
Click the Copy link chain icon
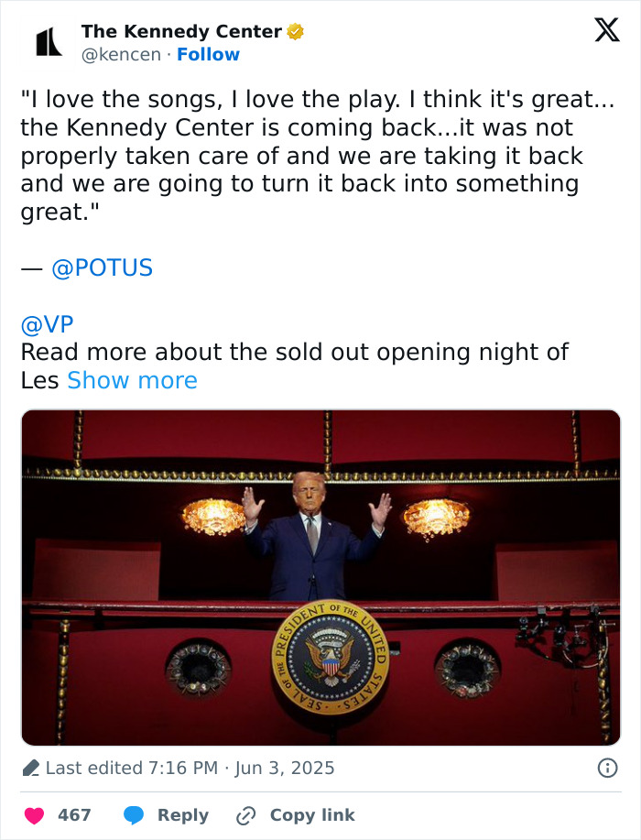coord(244,815)
